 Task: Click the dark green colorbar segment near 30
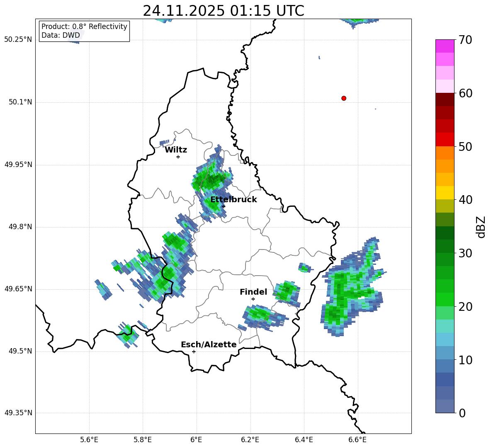tap(445, 246)
